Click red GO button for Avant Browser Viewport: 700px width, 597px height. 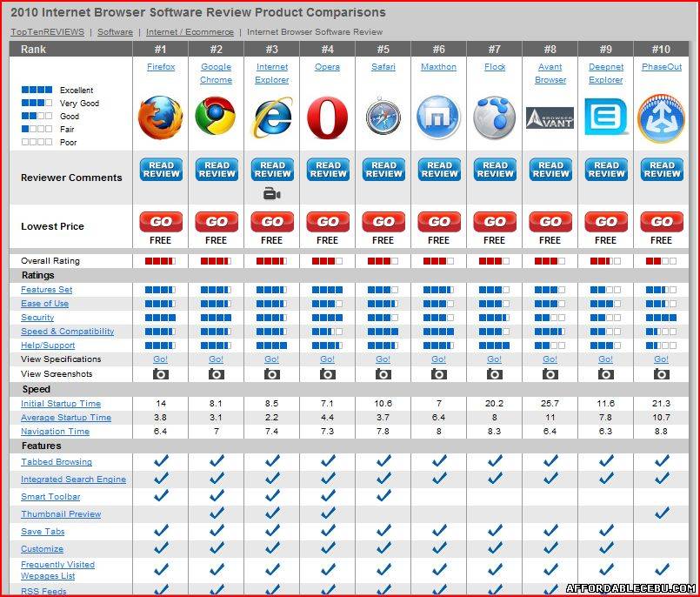550,222
